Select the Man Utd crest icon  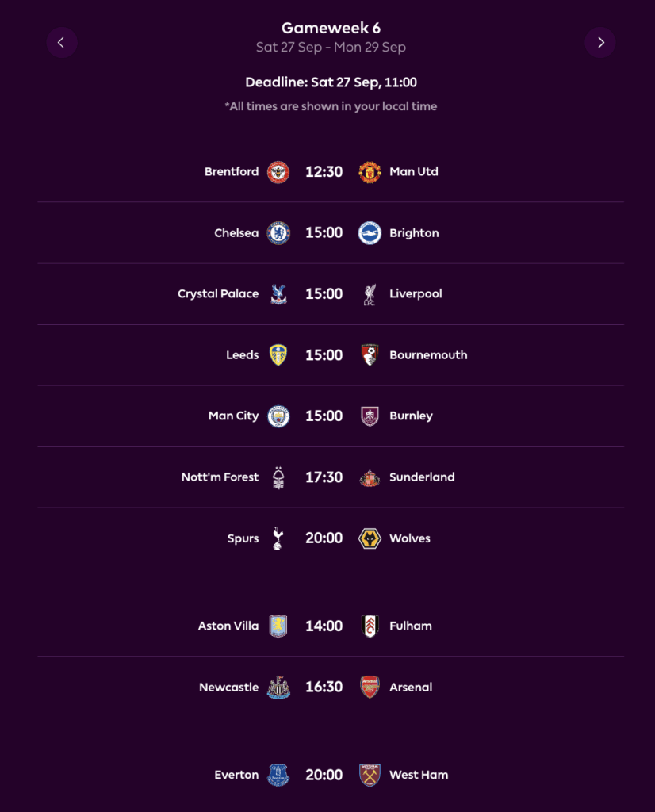point(370,171)
